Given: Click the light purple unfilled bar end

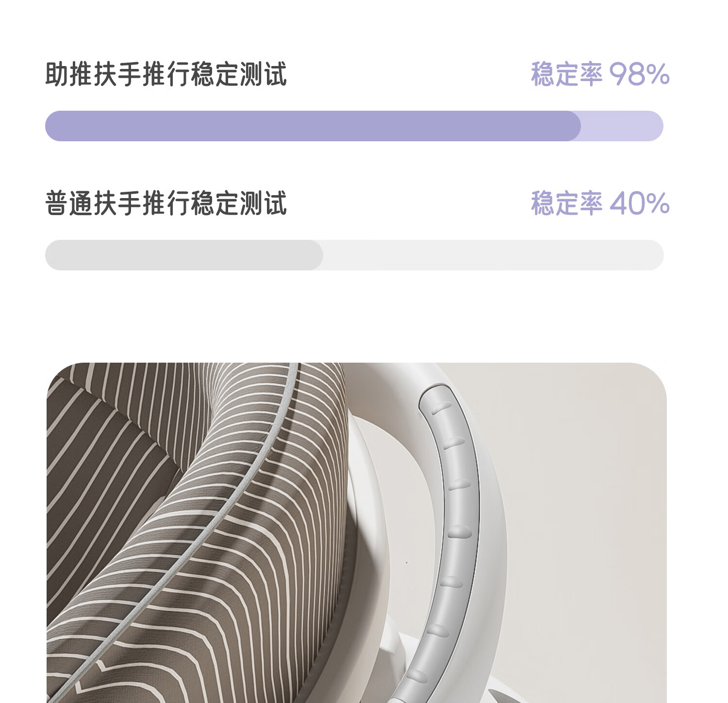Looking at the screenshot, I should [622, 126].
